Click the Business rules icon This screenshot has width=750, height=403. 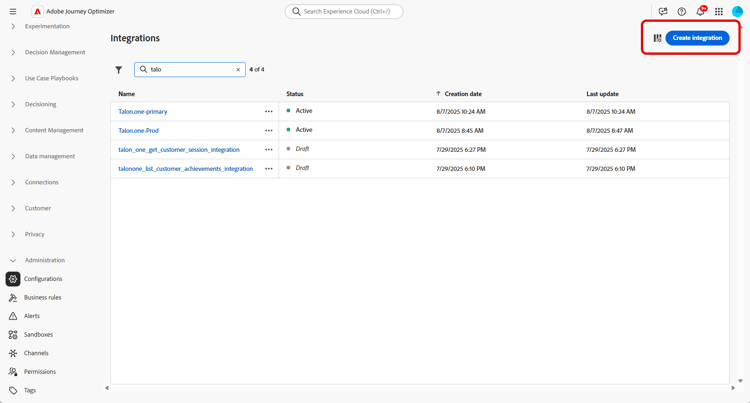[x=13, y=298]
